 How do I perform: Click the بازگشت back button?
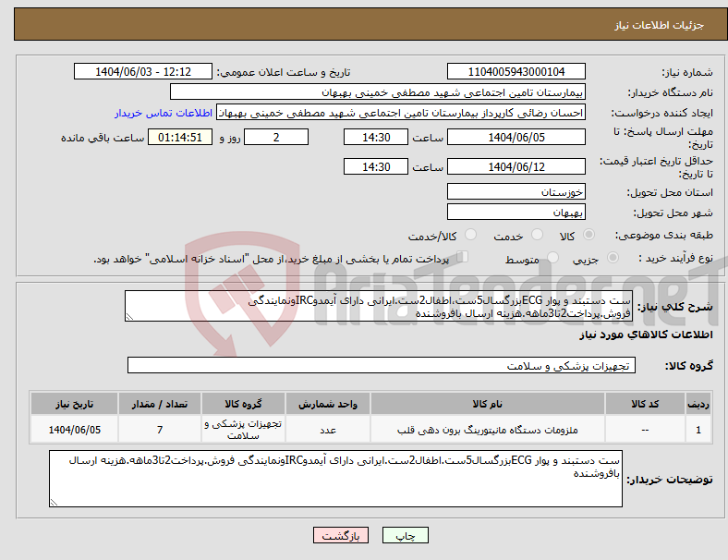(x=341, y=535)
